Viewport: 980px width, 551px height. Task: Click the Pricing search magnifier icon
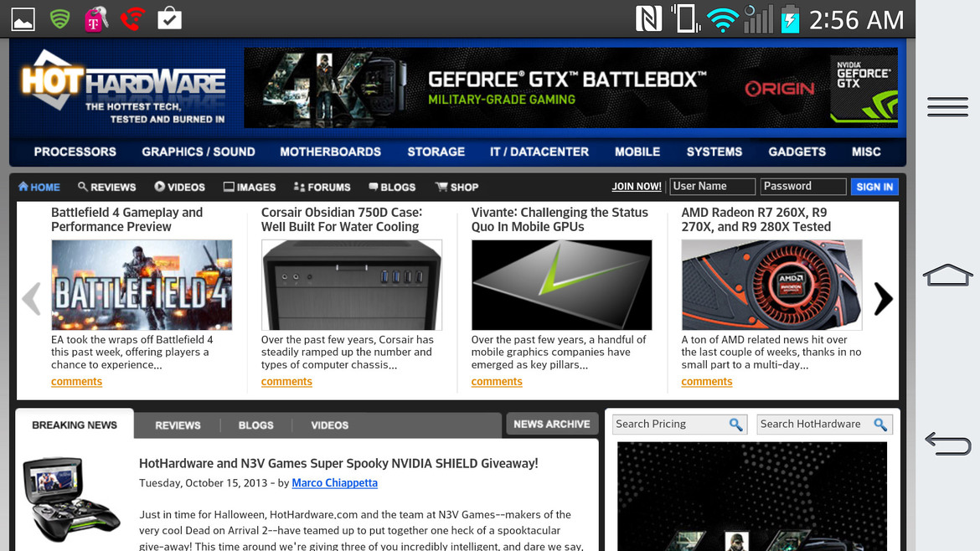pyautogui.click(x=735, y=425)
